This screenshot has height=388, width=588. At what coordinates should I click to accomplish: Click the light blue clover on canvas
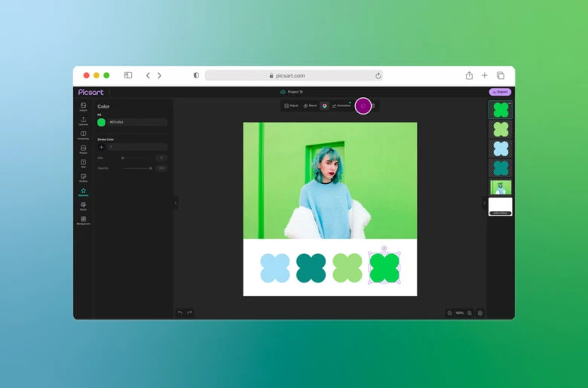pyautogui.click(x=275, y=268)
